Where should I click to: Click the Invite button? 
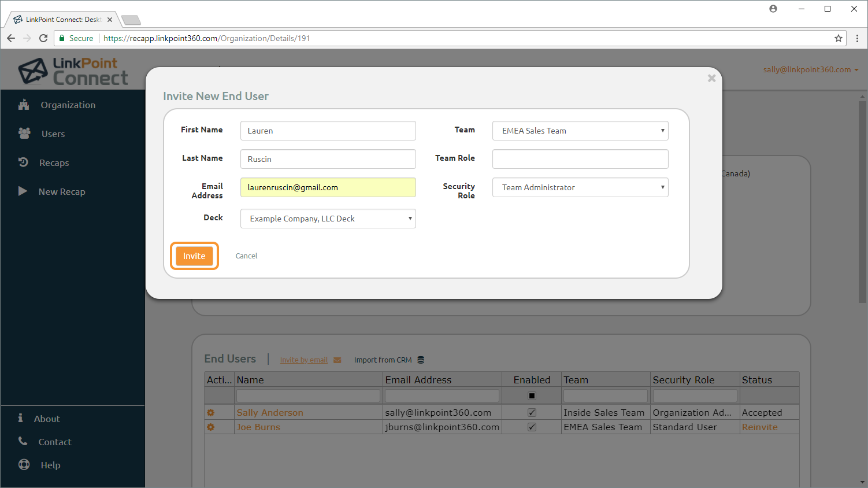(194, 256)
